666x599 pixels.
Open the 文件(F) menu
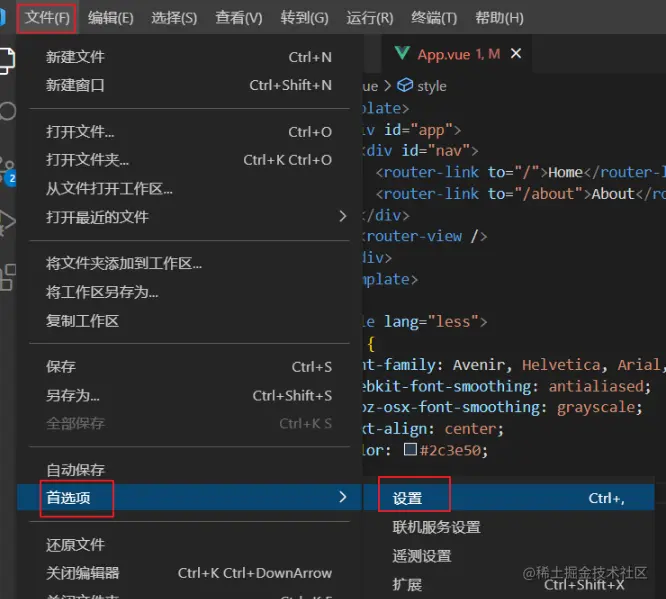47,18
